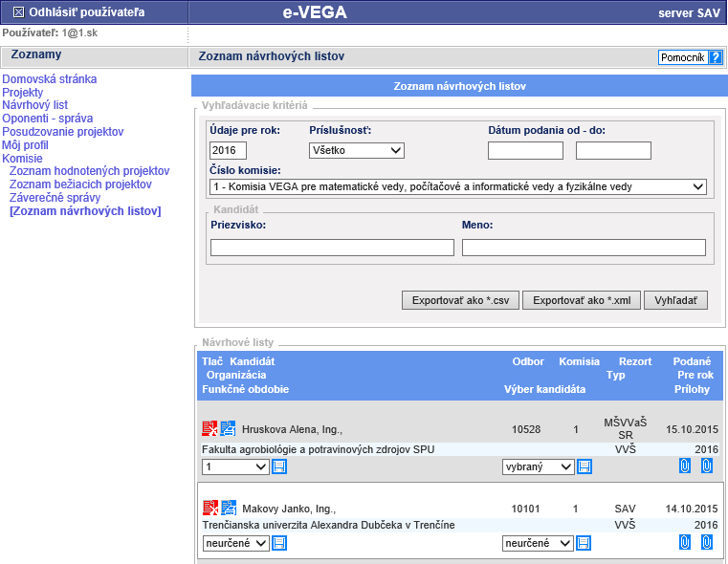728x564 pixels.
Task: Focus the Údaje pre rok field with 2016
Action: 228,150
